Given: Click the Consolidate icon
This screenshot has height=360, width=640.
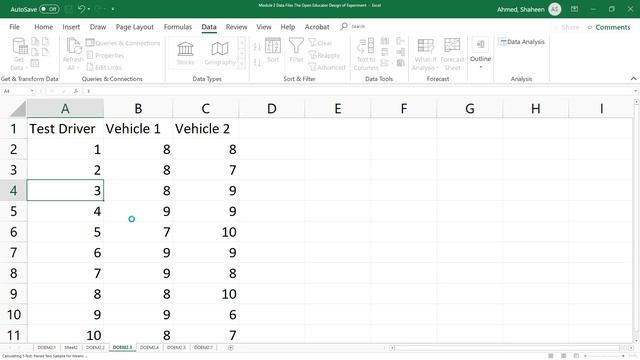Looking at the screenshot, I should click(x=400, y=40).
